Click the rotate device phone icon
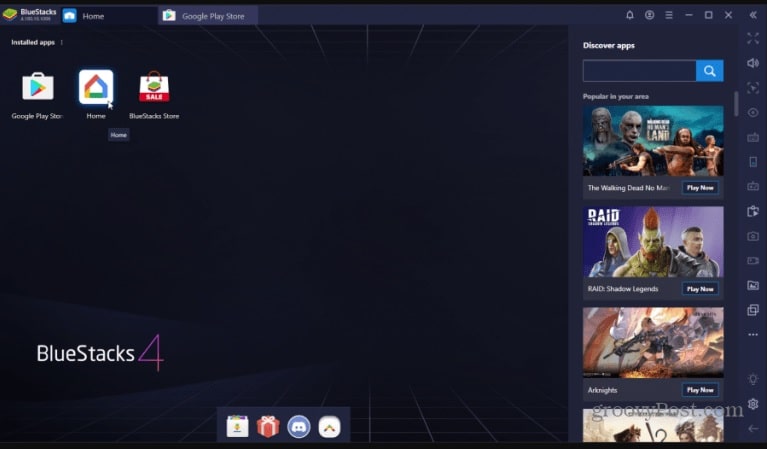This screenshot has width=767, height=449. click(753, 162)
